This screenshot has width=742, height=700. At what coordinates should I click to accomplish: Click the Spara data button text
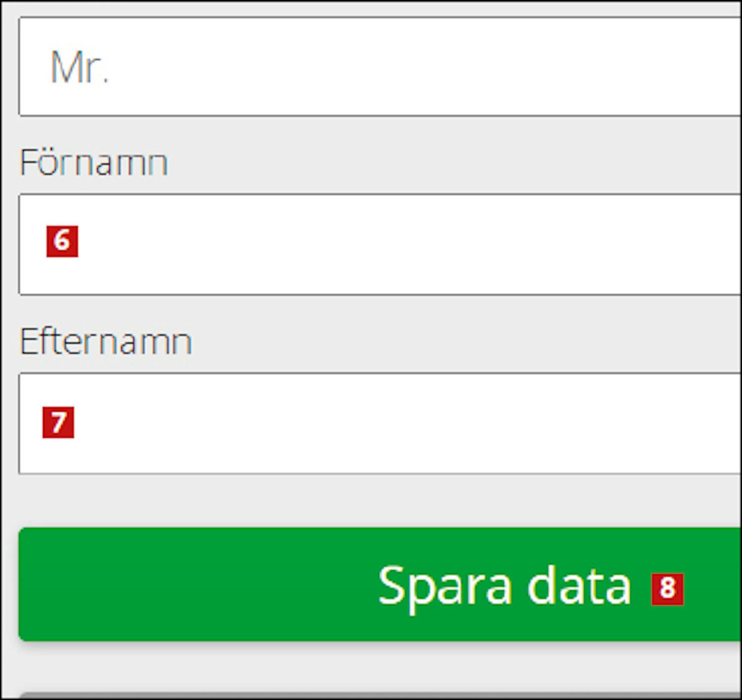(x=504, y=586)
